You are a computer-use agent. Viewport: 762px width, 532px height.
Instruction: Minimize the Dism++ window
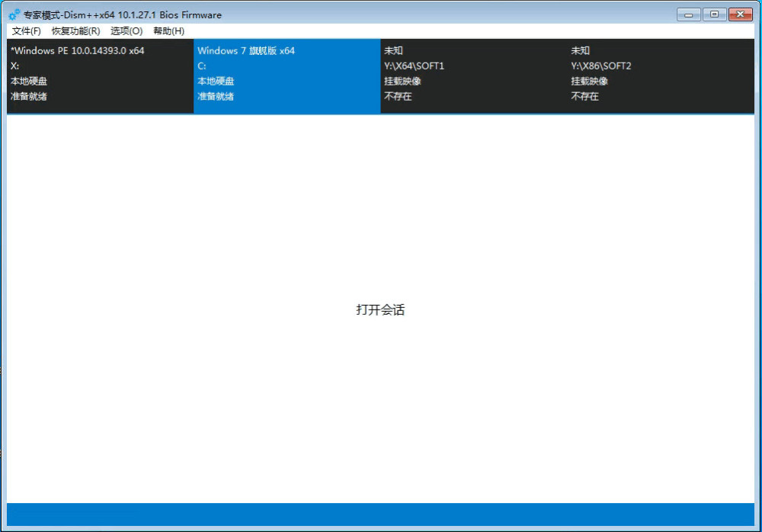point(688,14)
